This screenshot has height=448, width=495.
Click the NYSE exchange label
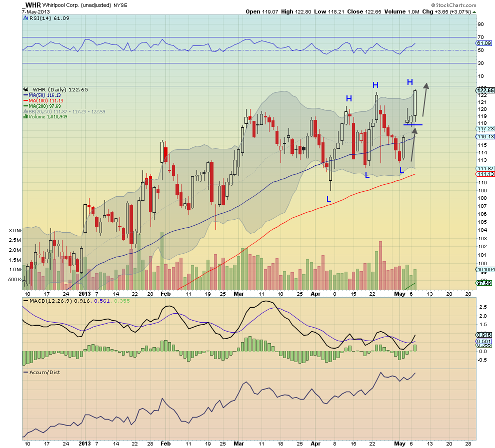pyautogui.click(x=120, y=5)
